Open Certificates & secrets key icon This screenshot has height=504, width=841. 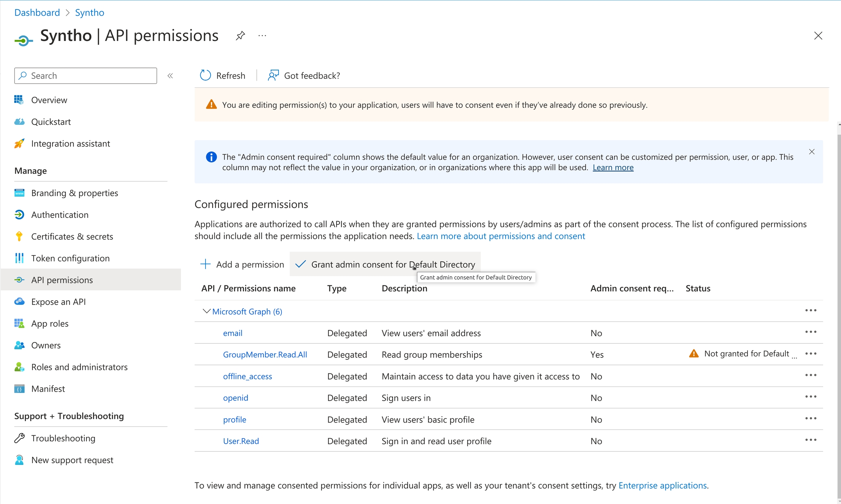(19, 236)
